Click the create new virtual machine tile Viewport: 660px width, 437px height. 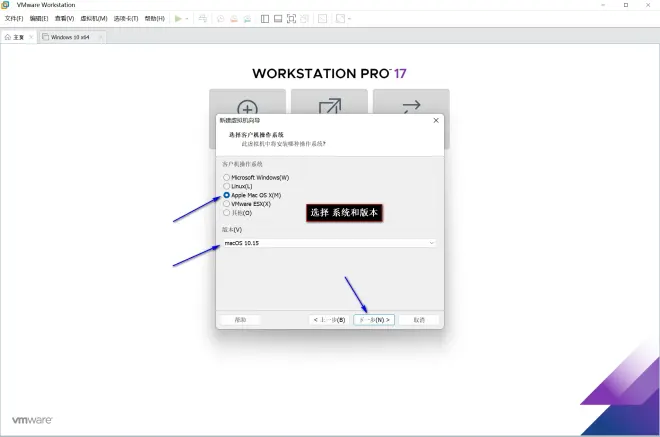coord(248,101)
